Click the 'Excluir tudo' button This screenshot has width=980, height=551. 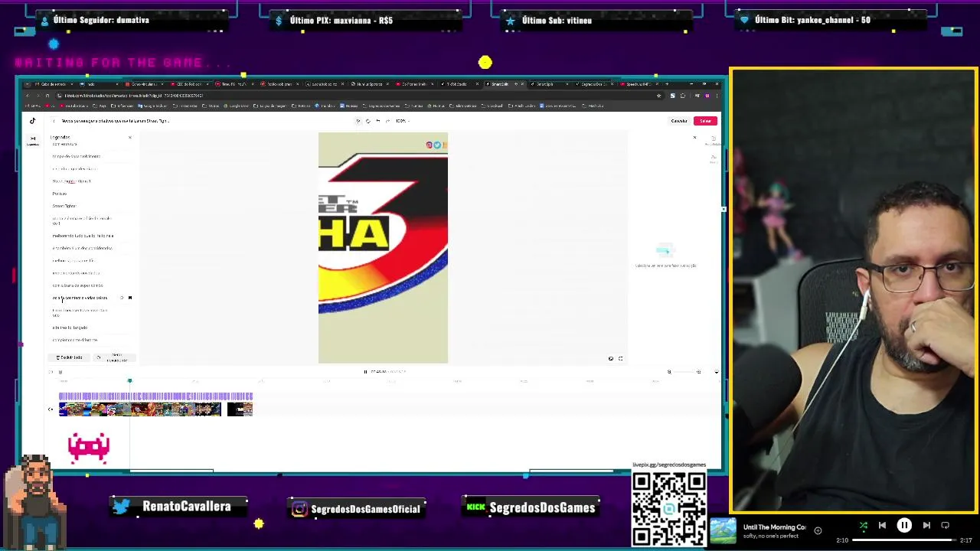tap(69, 357)
